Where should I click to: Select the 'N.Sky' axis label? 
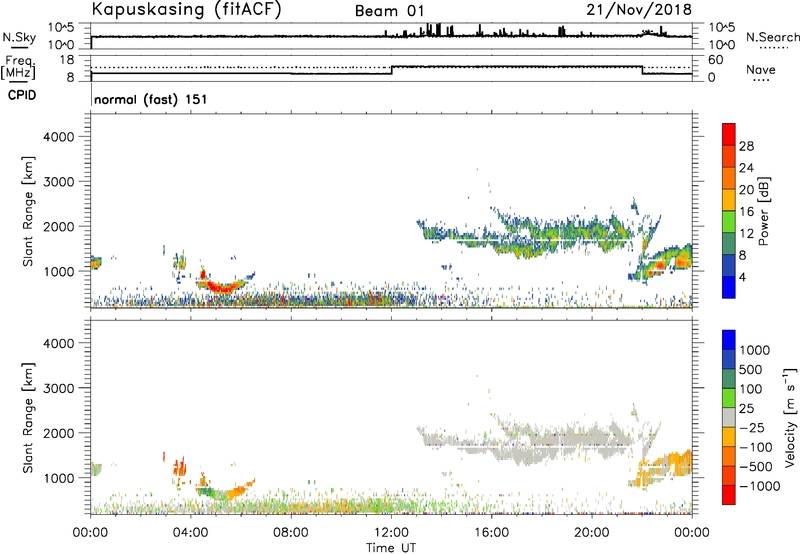[19, 37]
